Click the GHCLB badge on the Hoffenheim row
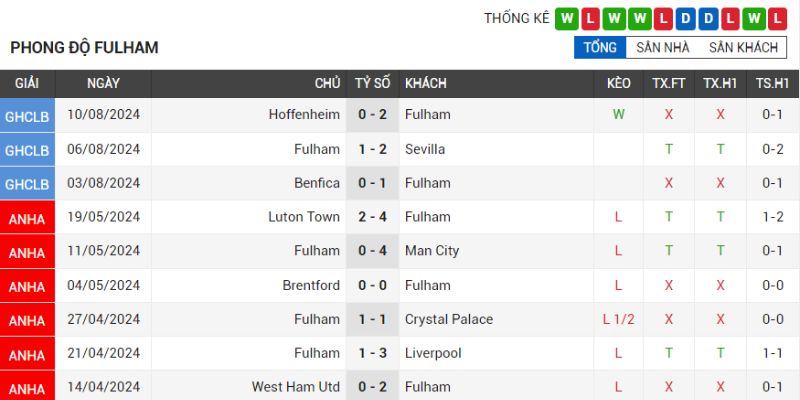Screen dimensions: 800x400 [27, 115]
